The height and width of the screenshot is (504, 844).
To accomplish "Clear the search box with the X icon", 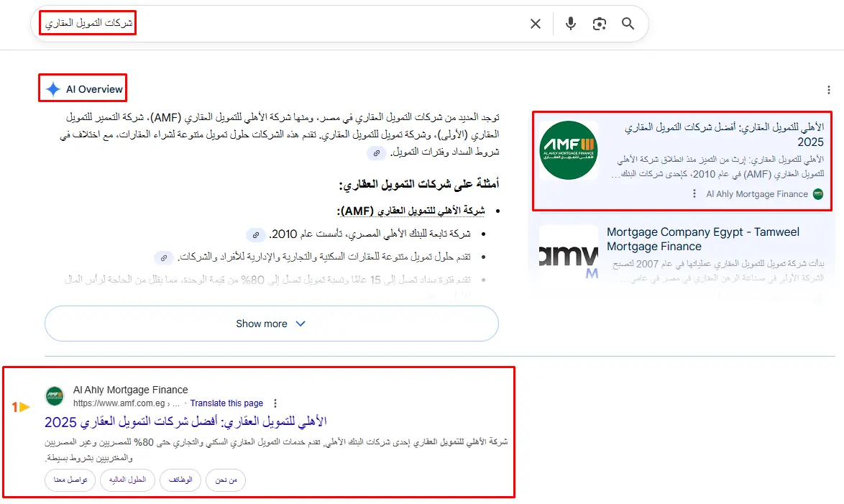I will [x=535, y=24].
